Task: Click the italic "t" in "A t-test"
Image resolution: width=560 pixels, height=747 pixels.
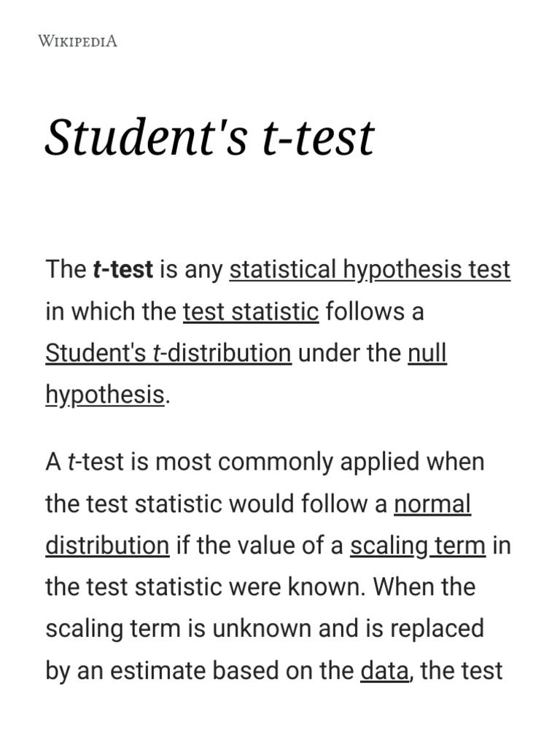Action: (x=71, y=462)
